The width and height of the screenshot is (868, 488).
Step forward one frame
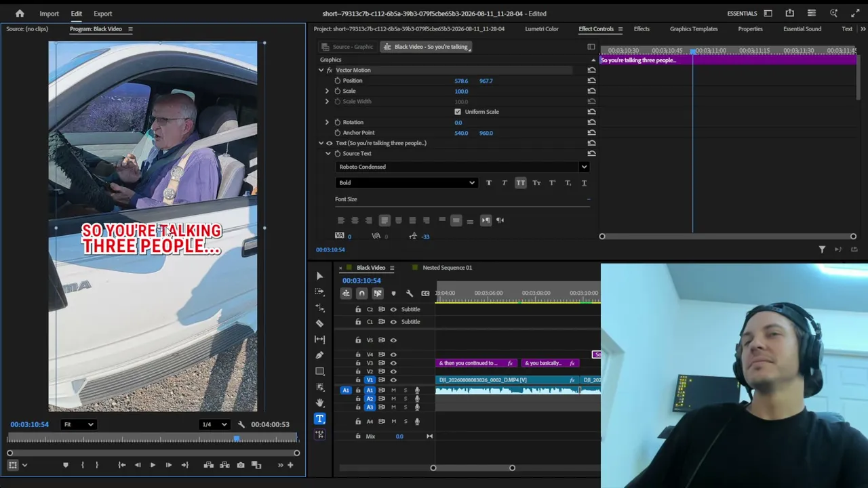(x=168, y=465)
